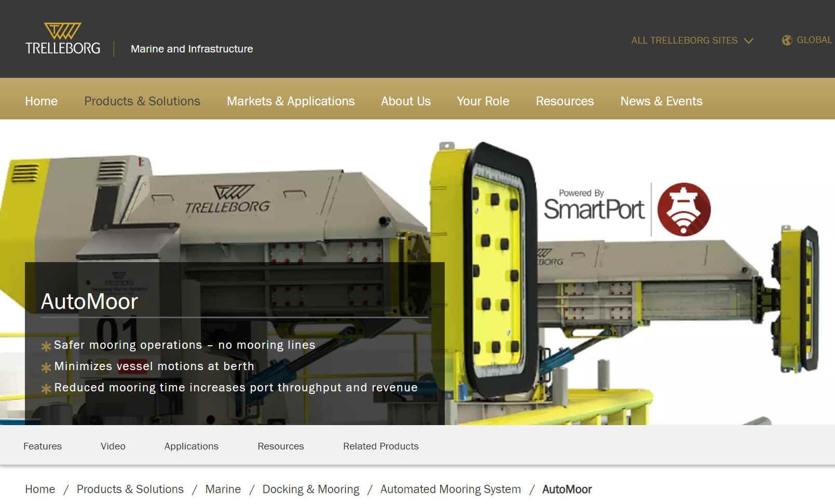
Task: Click Docking & Mooring breadcrumb link
Action: click(311, 489)
